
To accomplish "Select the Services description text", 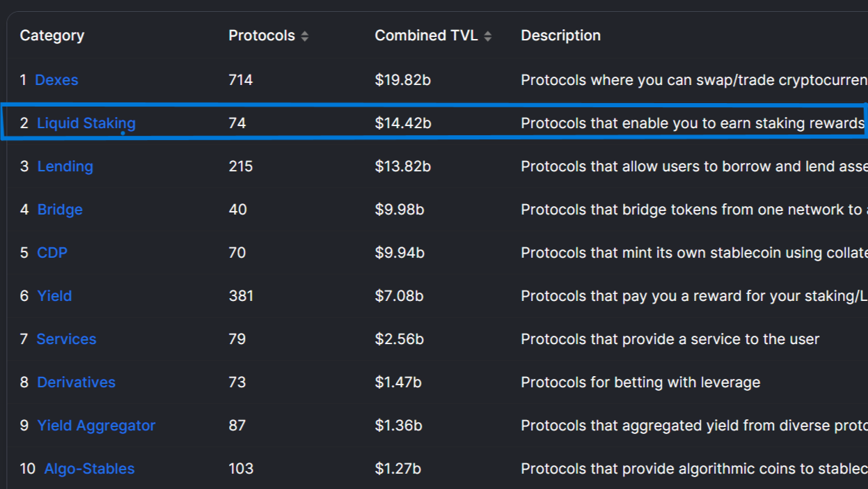I will tap(670, 339).
